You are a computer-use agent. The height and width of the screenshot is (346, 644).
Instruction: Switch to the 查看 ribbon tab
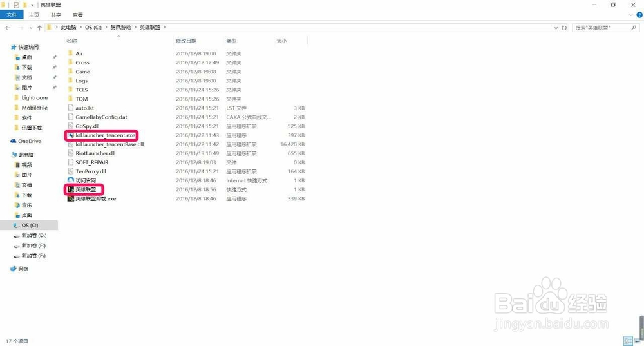pos(78,15)
